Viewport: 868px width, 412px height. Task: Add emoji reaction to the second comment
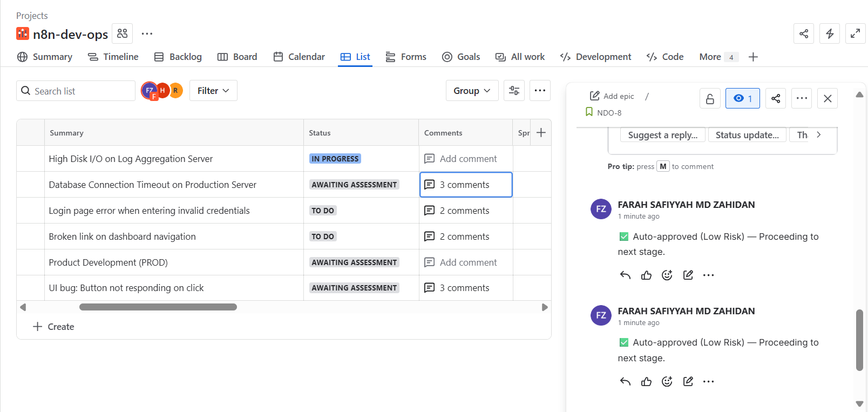click(667, 382)
